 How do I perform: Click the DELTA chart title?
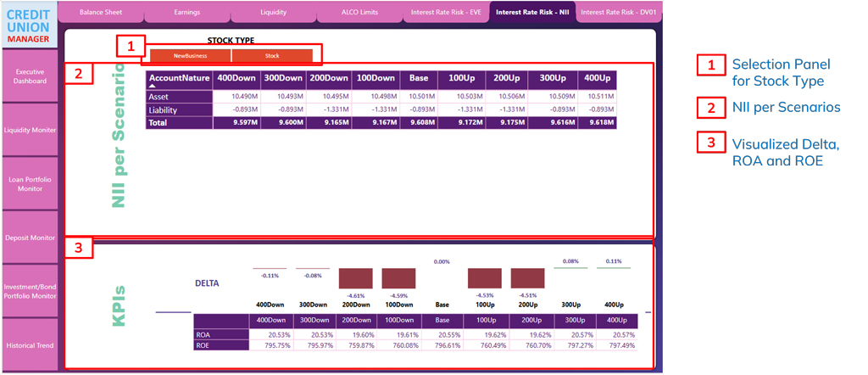pos(207,283)
